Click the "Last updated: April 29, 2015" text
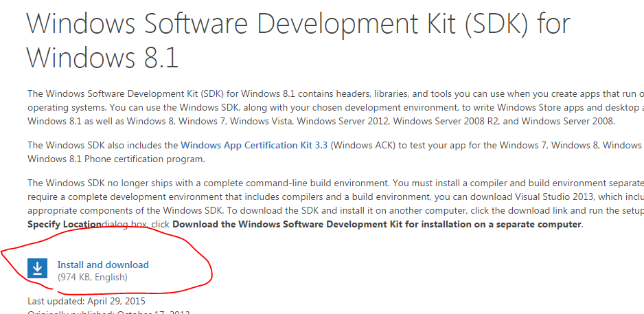The image size is (644, 314). click(87, 301)
